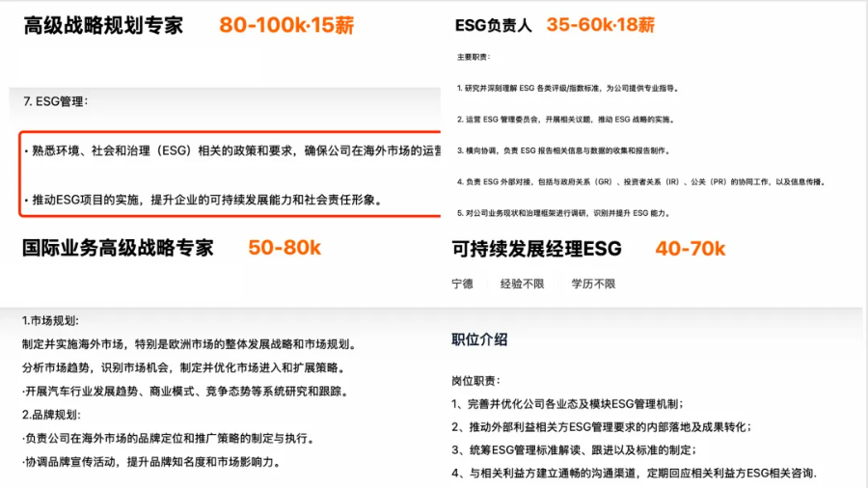Click the job title 国际业务高级战略专家
868x488 pixels.
(x=118, y=248)
